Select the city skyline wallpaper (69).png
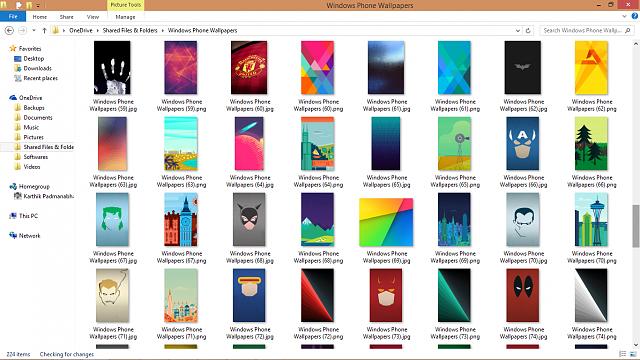 pos(454,220)
